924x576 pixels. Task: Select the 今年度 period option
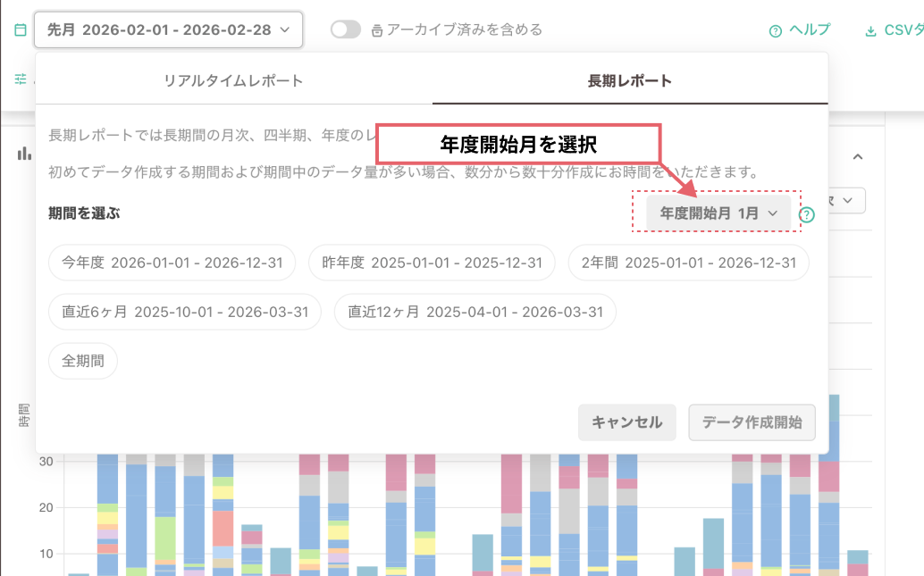170,263
